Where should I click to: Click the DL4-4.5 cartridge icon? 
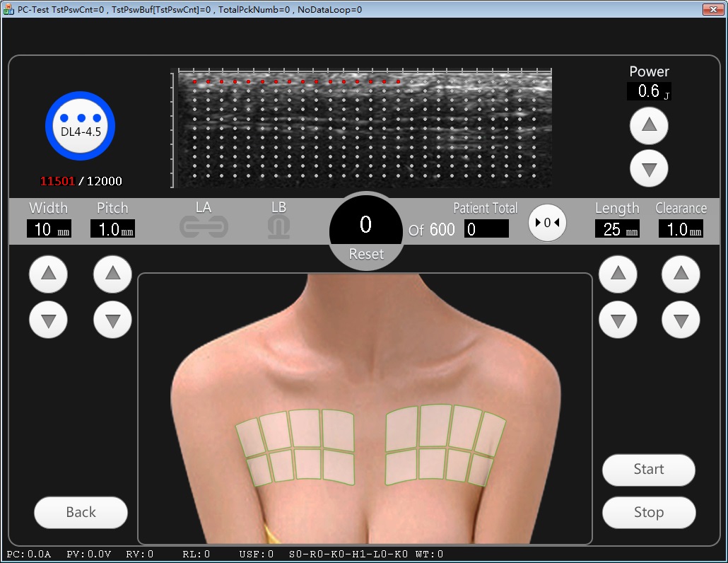pos(80,127)
